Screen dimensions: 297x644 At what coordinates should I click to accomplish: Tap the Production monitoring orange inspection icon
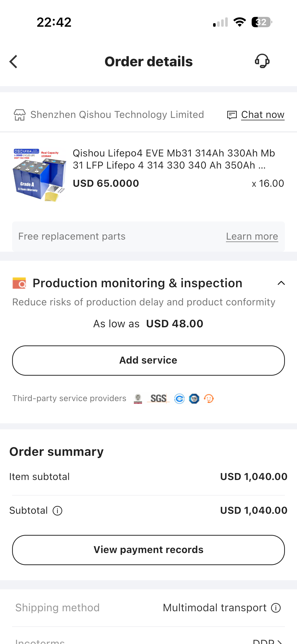click(x=19, y=283)
